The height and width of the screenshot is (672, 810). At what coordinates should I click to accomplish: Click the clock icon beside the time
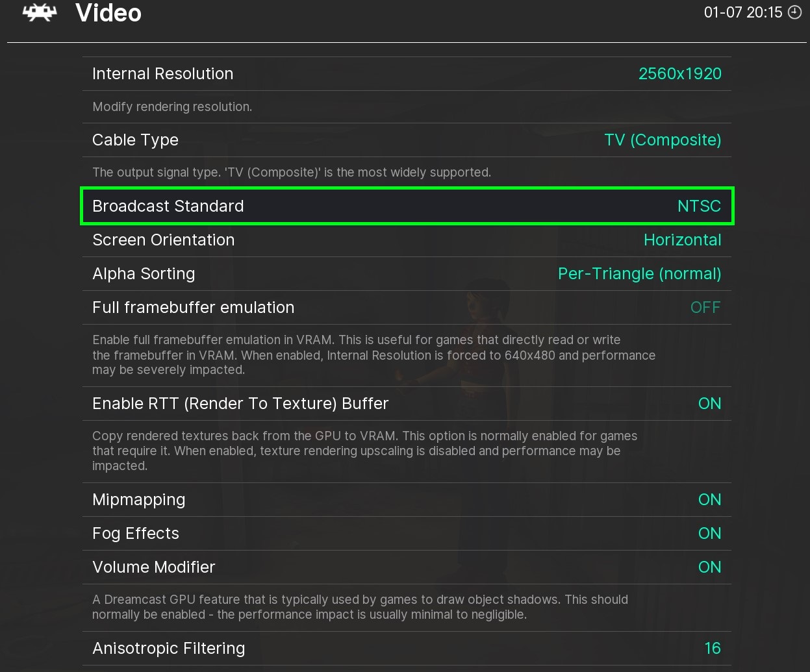(x=794, y=12)
